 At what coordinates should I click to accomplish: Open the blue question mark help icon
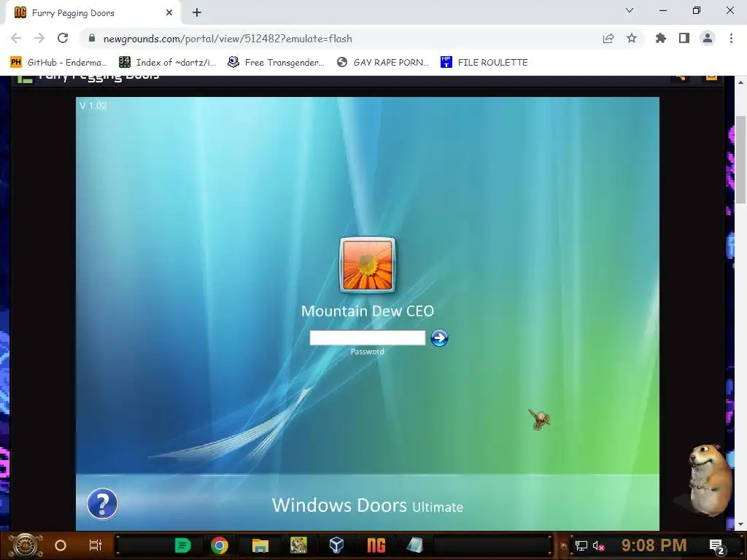point(102,503)
